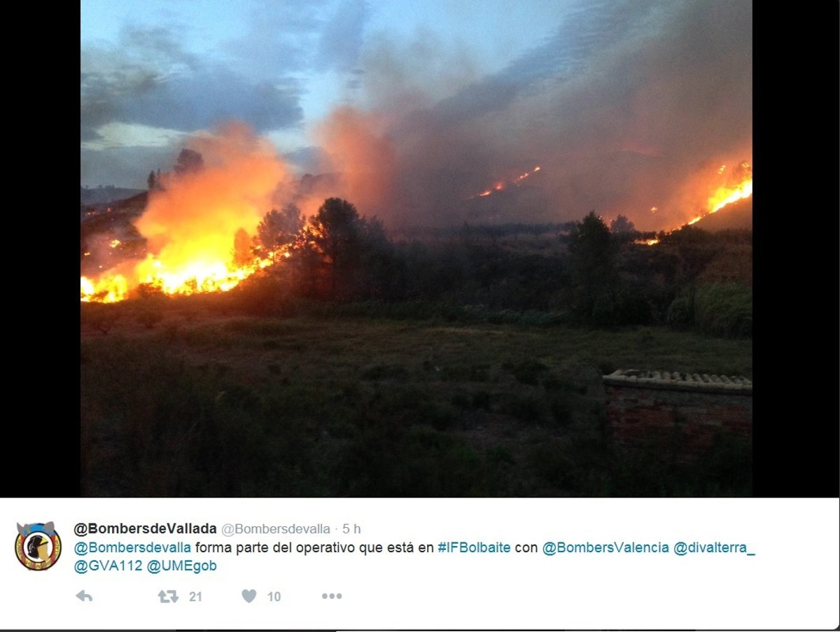The width and height of the screenshot is (840, 632).
Task: View the retweet count of 21
Action: (195, 596)
